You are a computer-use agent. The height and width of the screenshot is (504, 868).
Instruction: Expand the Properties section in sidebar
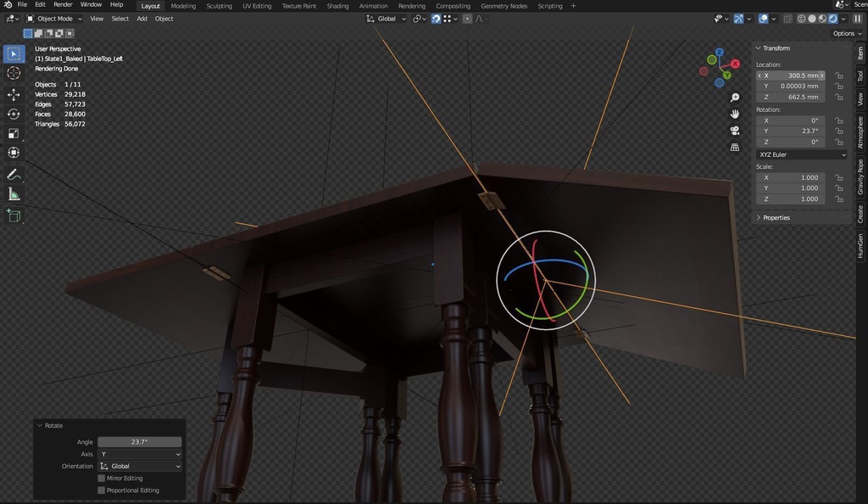coord(776,217)
